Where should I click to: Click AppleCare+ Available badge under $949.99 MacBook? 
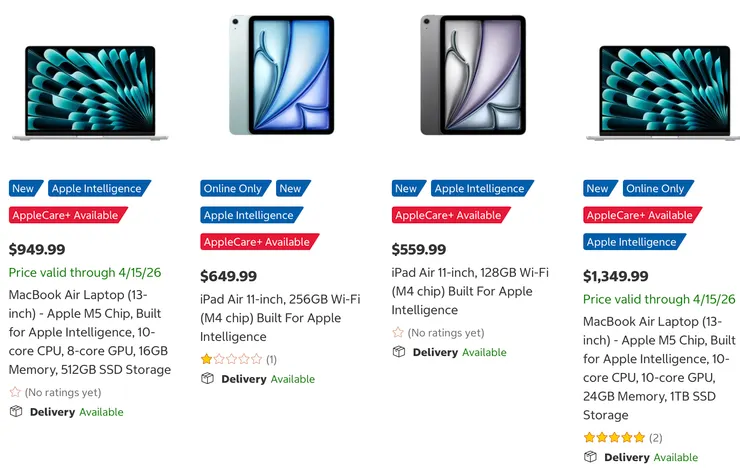pos(68,215)
